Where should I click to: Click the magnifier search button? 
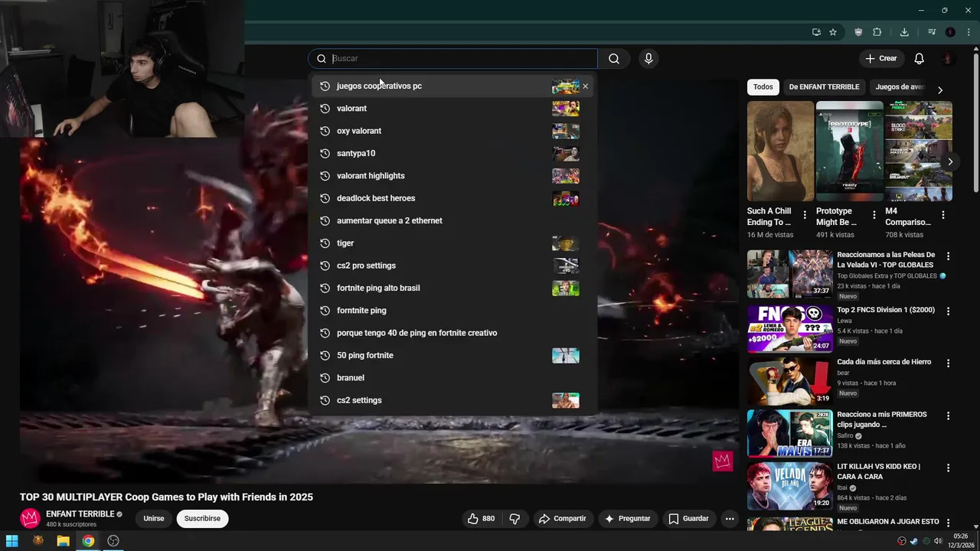click(614, 59)
